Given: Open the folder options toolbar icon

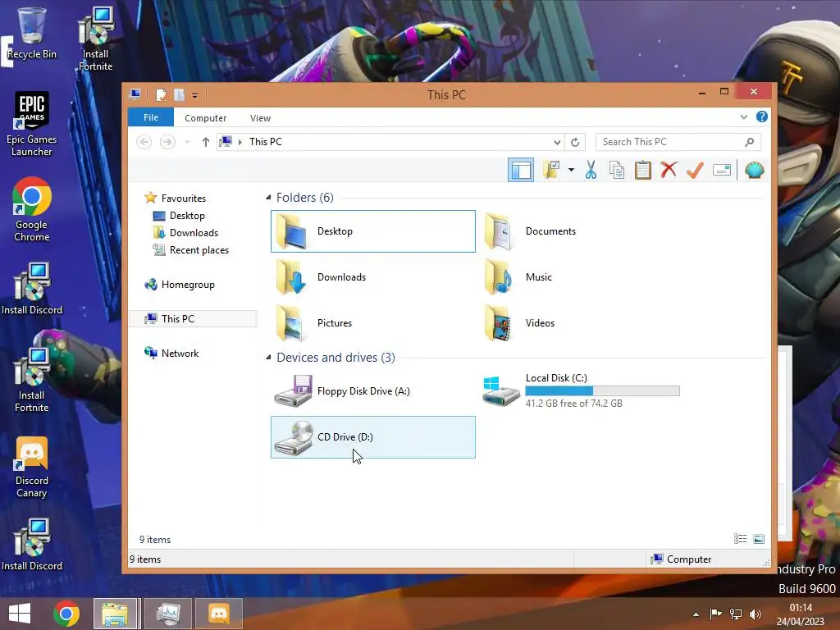Looking at the screenshot, I should [x=551, y=171].
